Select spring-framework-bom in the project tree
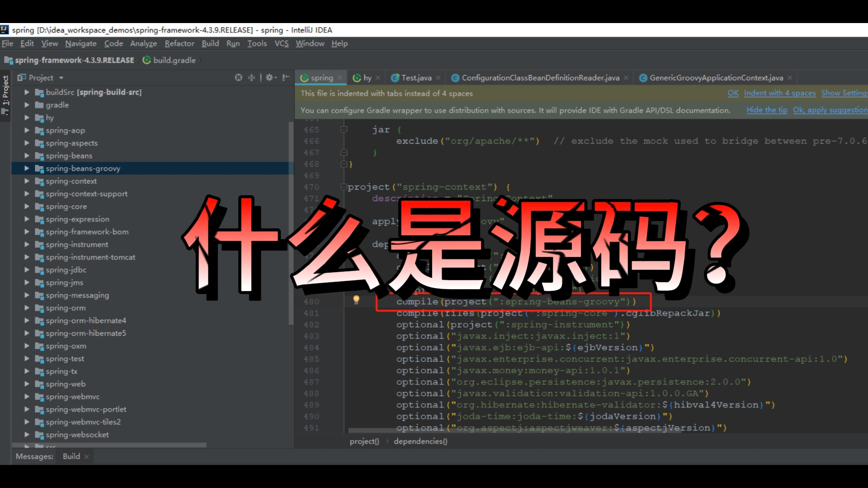Viewport: 868px width, 488px height. (87, 232)
